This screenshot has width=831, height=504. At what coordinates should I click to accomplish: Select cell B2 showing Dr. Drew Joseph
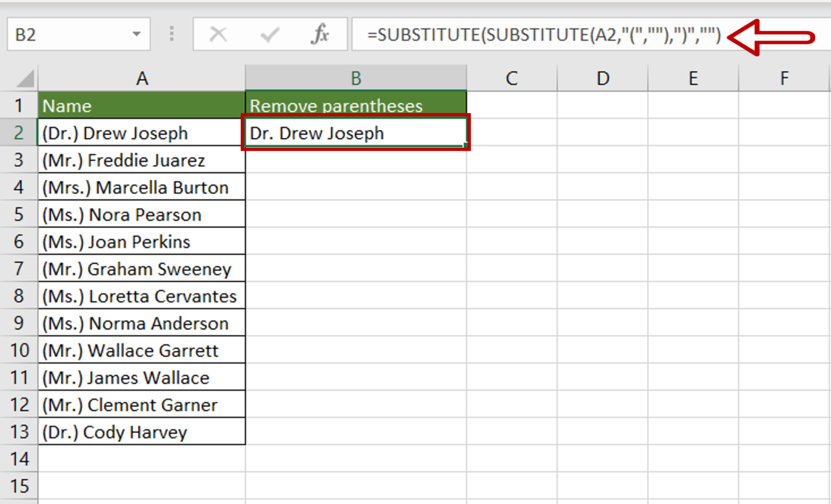tap(355, 133)
